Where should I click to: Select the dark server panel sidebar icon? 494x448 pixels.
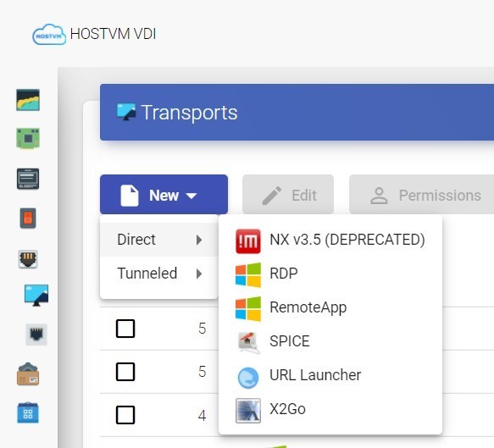28,179
